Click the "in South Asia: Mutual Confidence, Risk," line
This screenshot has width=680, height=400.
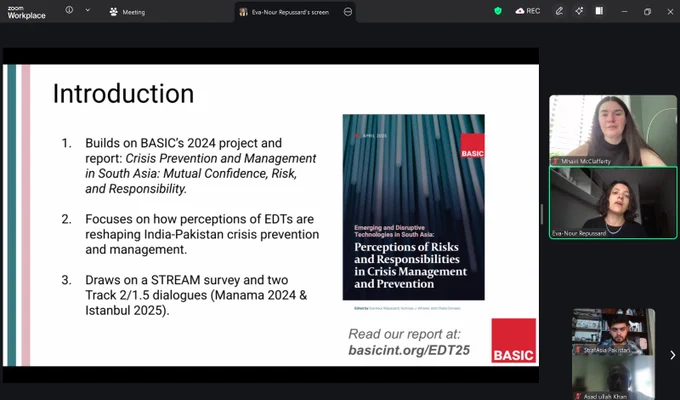click(x=191, y=174)
